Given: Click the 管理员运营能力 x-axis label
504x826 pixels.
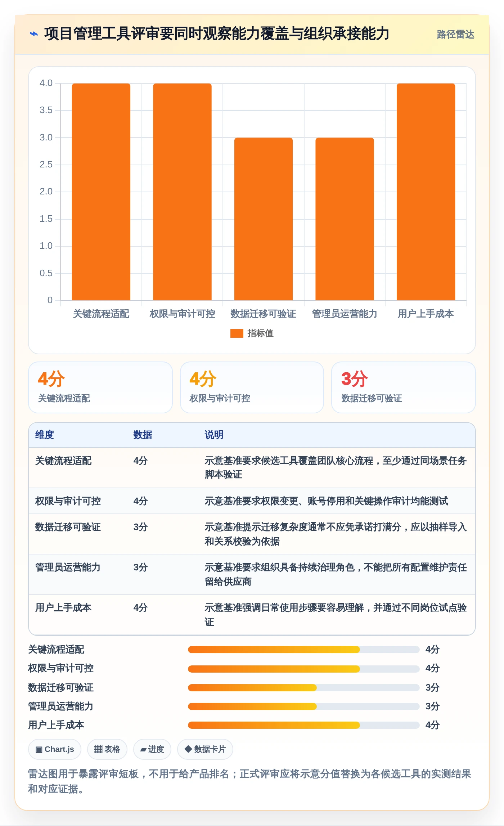Looking at the screenshot, I should (345, 314).
